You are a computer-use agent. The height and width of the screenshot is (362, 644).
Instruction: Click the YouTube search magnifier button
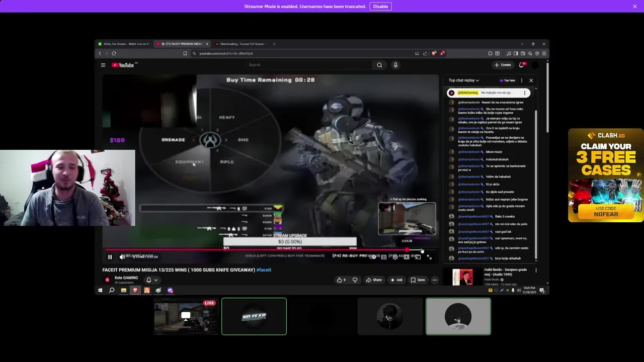[x=379, y=65]
